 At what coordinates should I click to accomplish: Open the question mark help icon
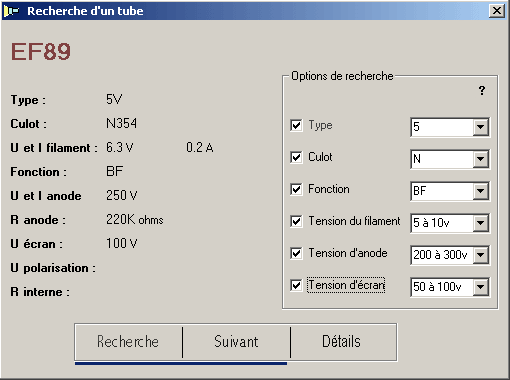pyautogui.click(x=482, y=90)
